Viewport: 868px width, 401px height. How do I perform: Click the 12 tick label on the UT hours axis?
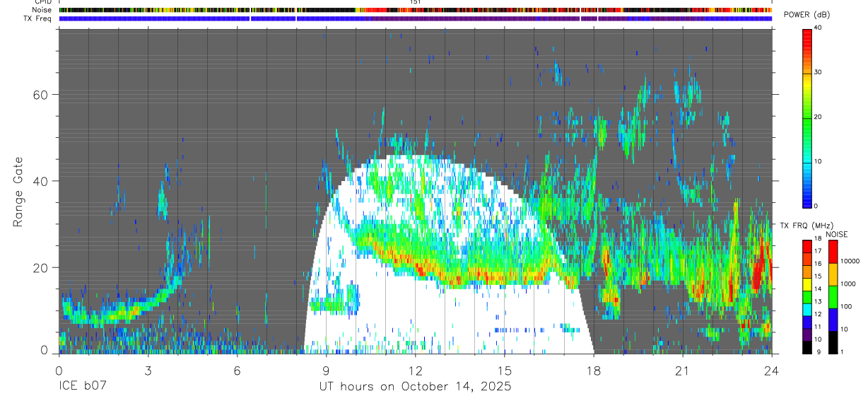[416, 371]
